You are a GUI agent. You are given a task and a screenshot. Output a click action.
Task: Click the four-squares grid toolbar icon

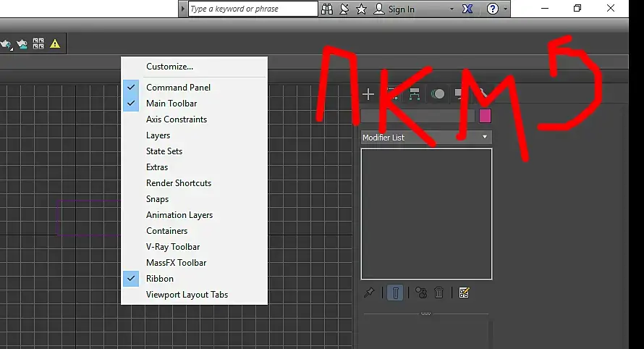38,43
